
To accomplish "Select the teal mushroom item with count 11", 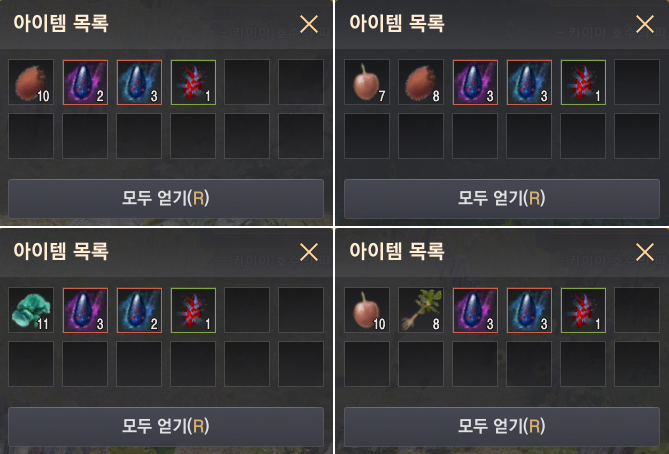I will 31,310.
